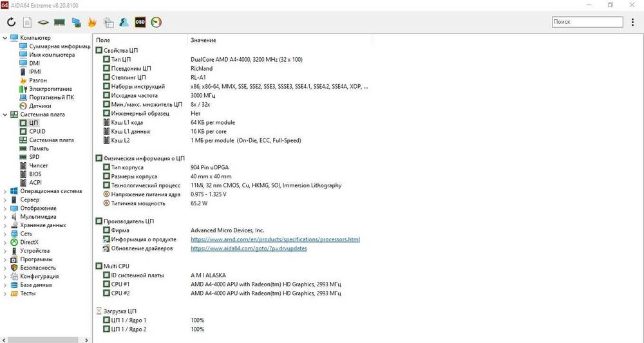The height and width of the screenshot is (343, 644).
Task: Select the Степпинг ЦП row
Action: (x=232, y=77)
